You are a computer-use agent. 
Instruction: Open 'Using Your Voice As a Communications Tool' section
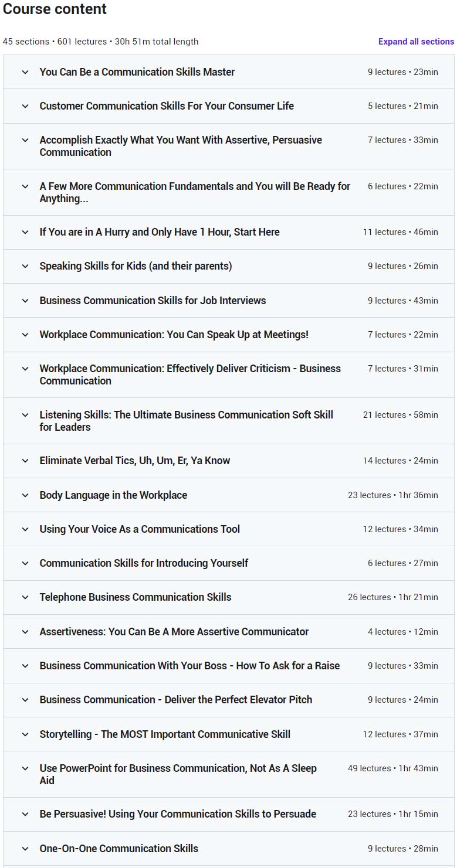click(140, 529)
